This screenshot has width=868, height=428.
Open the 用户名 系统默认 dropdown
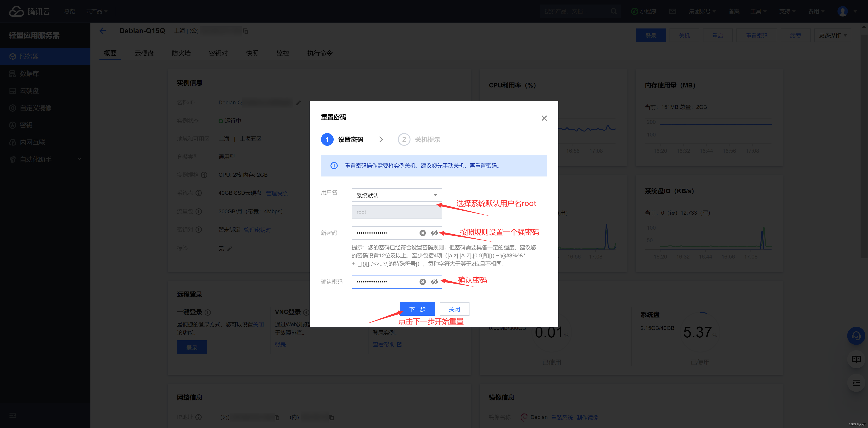(x=397, y=195)
